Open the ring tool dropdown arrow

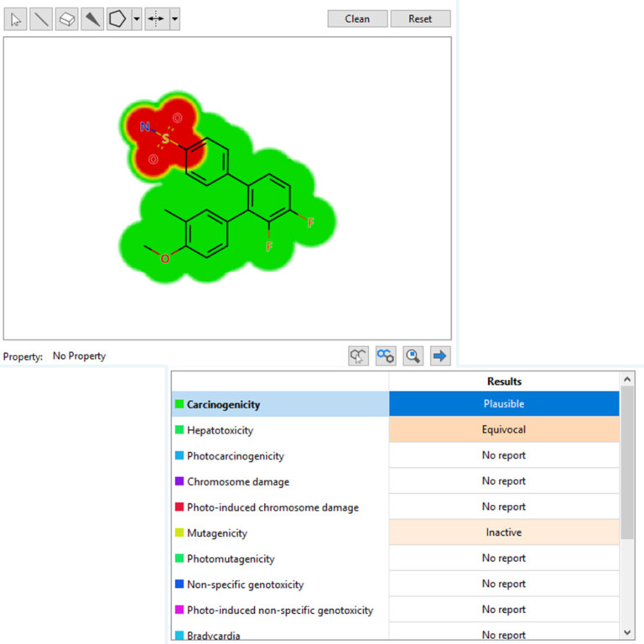point(137,19)
